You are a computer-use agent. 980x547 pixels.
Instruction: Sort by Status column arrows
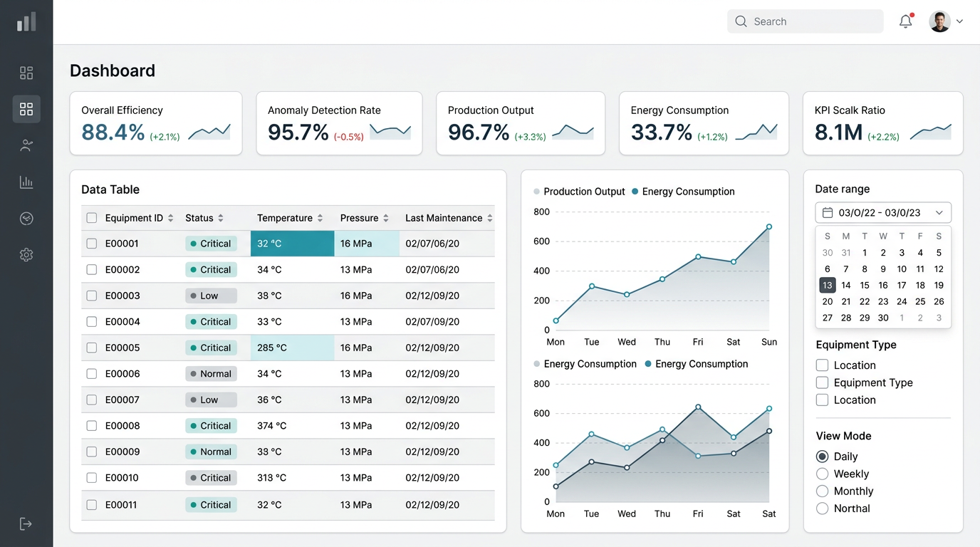[221, 218]
